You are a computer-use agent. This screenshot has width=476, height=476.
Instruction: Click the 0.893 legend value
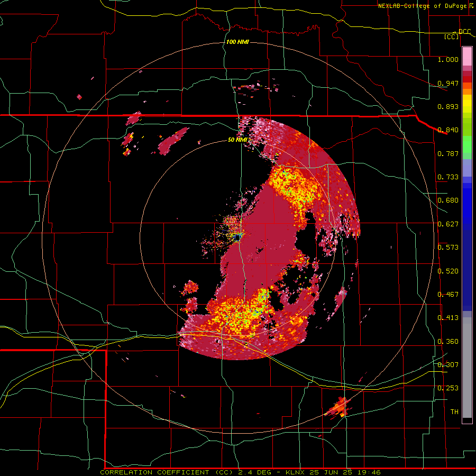448,106
